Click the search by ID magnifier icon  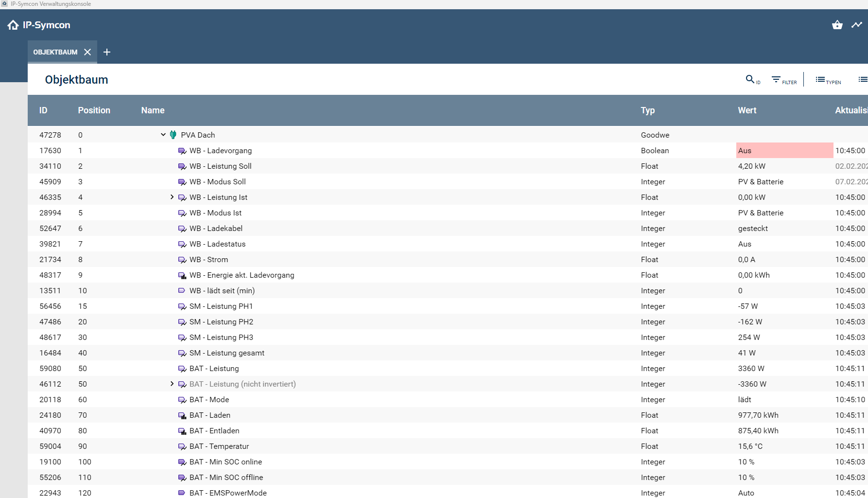[750, 79]
